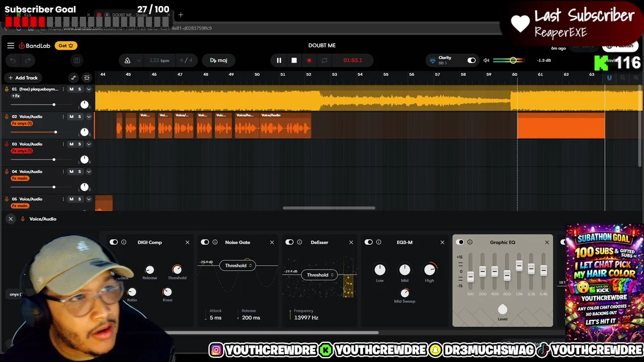Screen dimensions: 644x362
Task: Expand track 04 chevron
Action: (x=89, y=172)
